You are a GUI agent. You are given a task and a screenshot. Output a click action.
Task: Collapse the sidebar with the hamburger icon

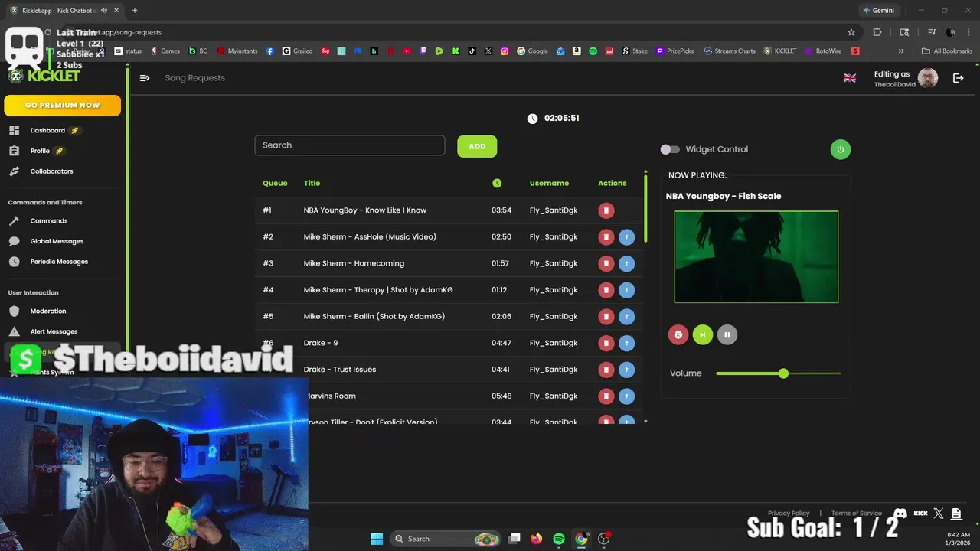[x=145, y=78]
